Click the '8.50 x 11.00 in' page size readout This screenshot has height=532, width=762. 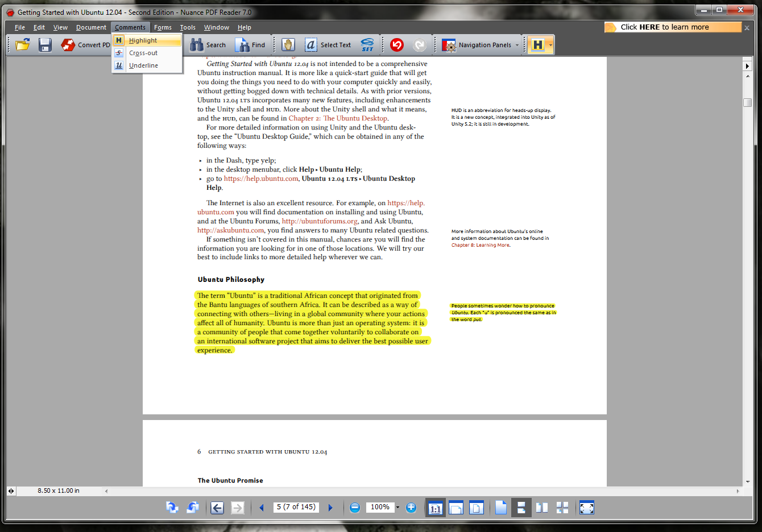point(59,491)
